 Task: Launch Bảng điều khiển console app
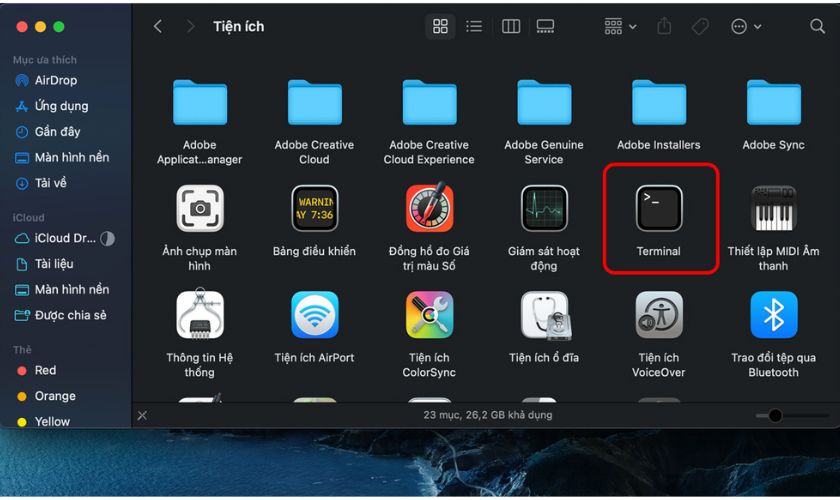314,209
